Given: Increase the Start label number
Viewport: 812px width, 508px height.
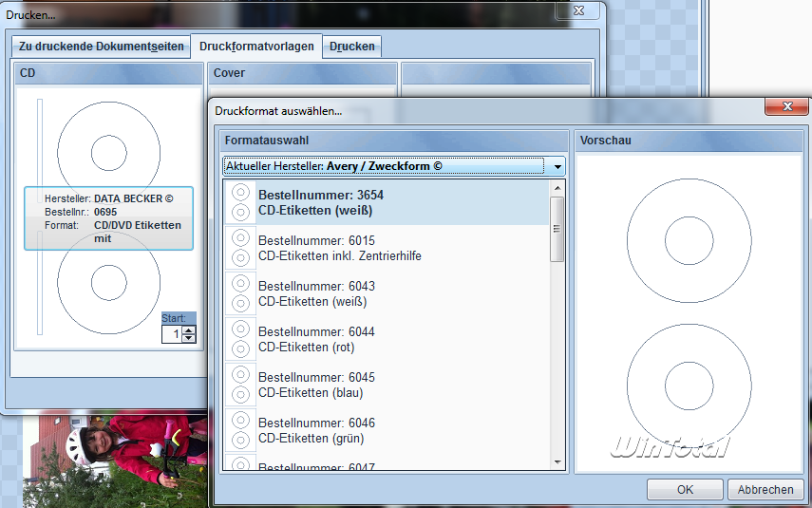Looking at the screenshot, I should (x=189, y=330).
